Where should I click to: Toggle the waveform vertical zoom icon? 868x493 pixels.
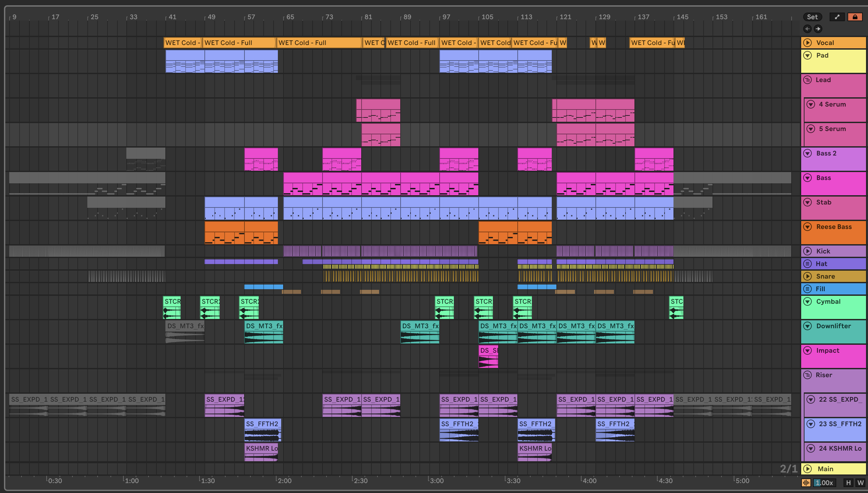click(x=806, y=482)
